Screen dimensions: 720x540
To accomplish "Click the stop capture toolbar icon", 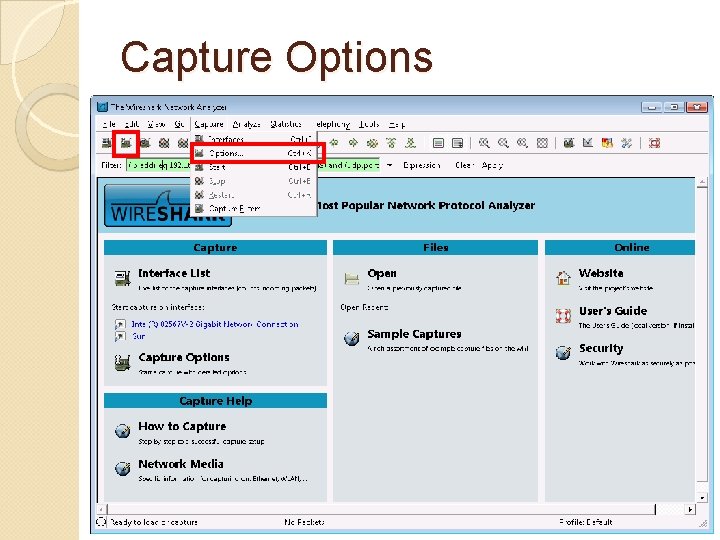I will [163, 143].
